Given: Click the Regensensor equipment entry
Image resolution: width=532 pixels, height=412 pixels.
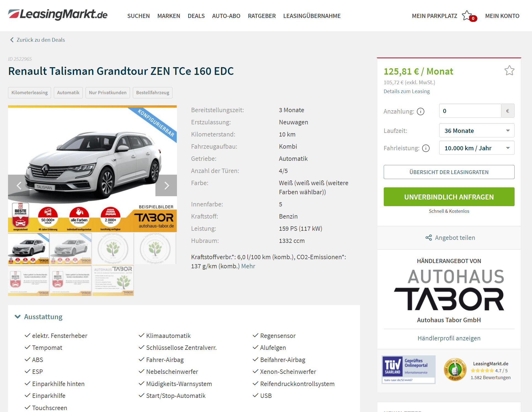Looking at the screenshot, I should [x=278, y=336].
